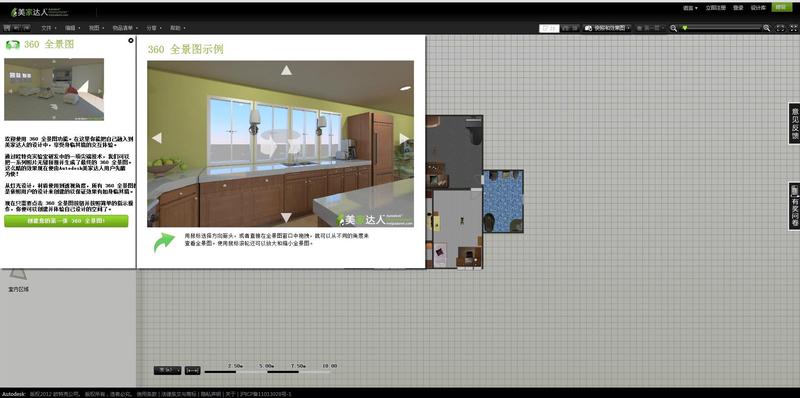
Task: Click the left arrow in panorama example
Action: [157, 138]
